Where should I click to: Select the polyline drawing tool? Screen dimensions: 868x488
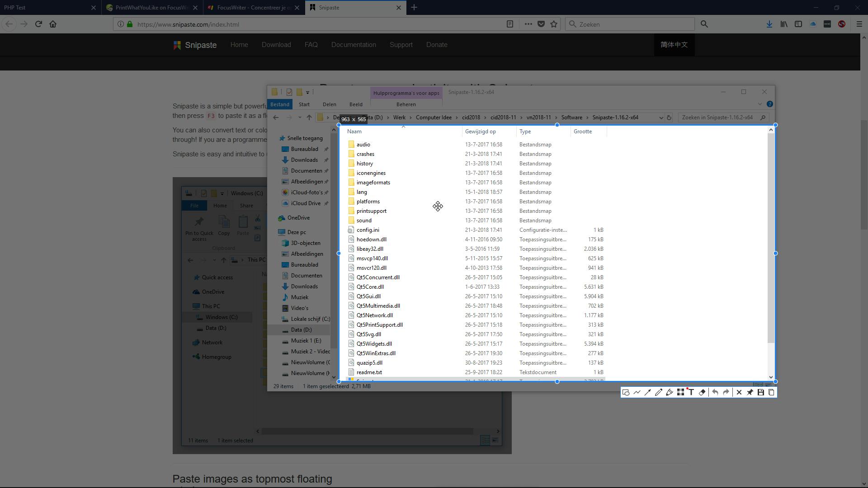tap(637, 392)
